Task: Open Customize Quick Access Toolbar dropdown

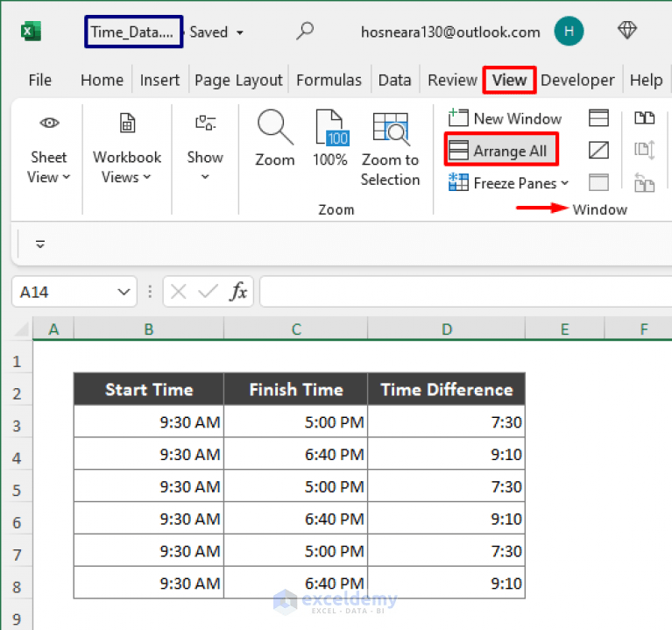Action: point(40,244)
